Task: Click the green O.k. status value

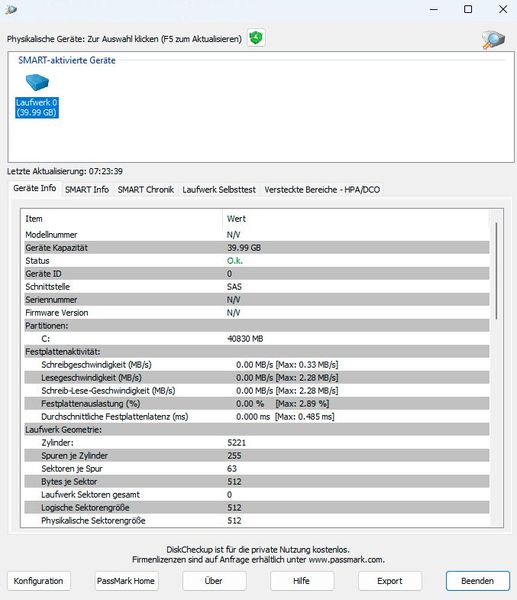Action: [235, 261]
